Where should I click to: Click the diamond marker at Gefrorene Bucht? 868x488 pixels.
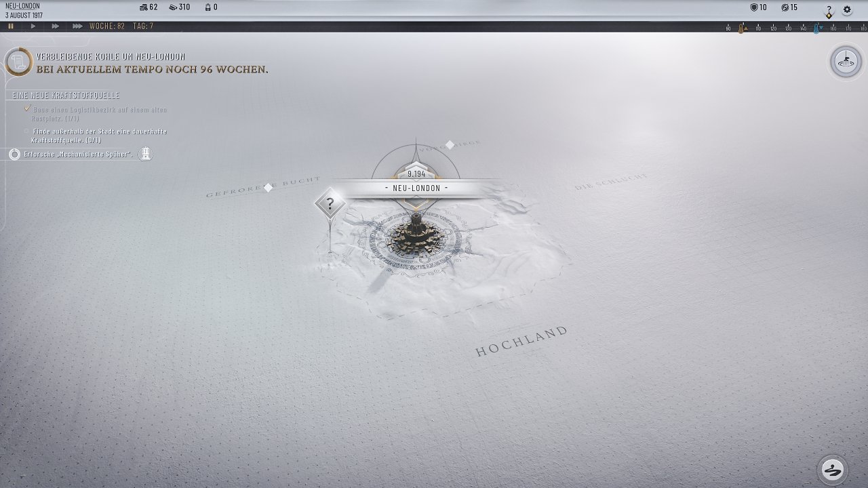point(269,187)
